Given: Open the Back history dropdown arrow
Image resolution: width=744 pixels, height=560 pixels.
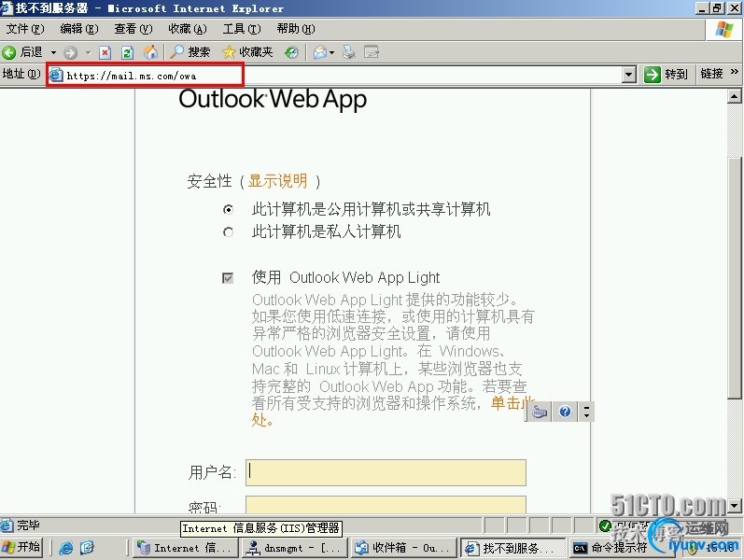Looking at the screenshot, I should click(x=53, y=52).
